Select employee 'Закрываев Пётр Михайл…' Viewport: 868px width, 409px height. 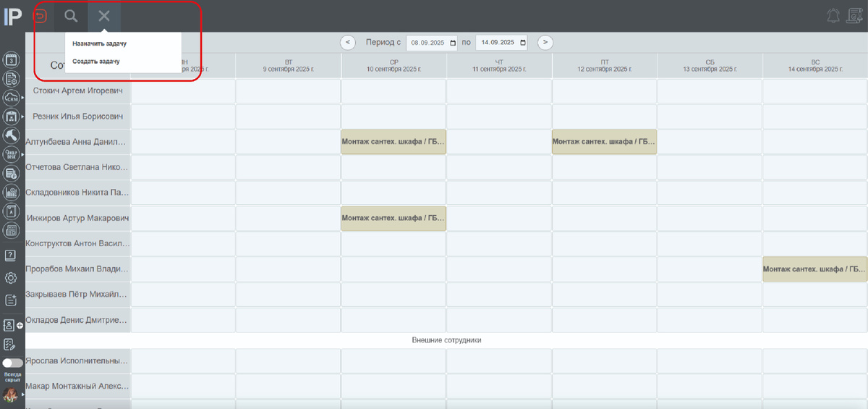pos(77,295)
